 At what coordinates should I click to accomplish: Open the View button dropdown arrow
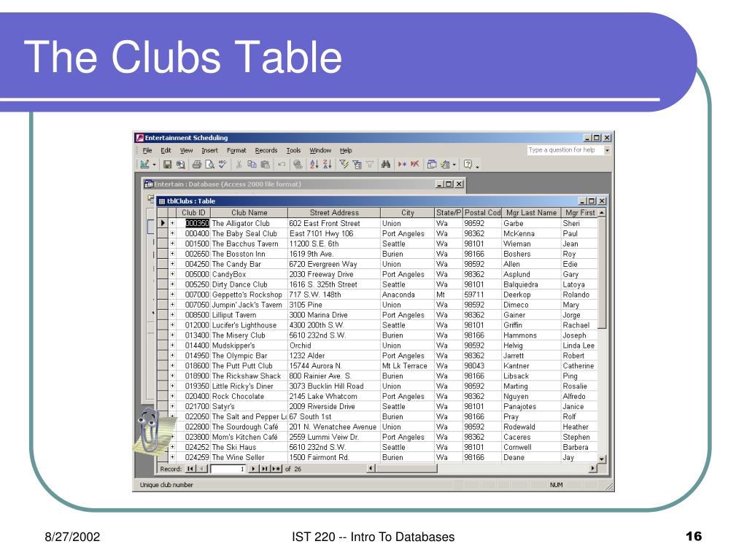pyautogui.click(x=154, y=165)
